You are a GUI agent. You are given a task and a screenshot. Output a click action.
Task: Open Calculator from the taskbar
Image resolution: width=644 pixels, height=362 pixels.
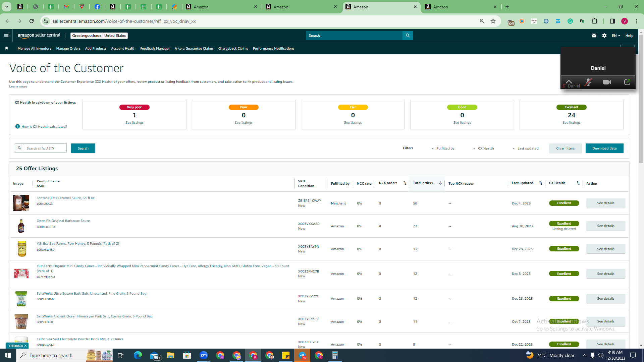tap(335, 355)
